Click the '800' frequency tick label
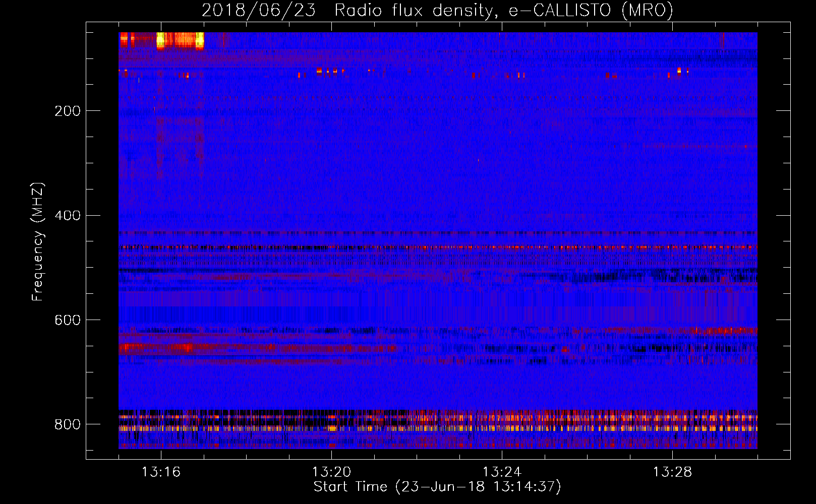This screenshot has height=504, width=816. [x=68, y=424]
